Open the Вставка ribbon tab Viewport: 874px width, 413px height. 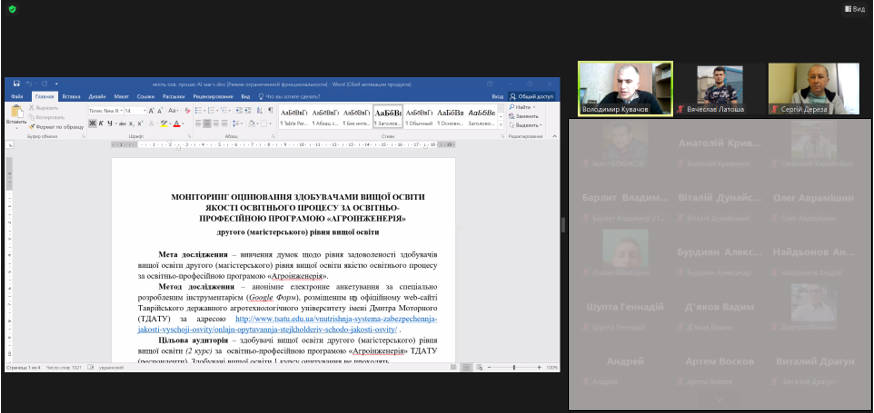pyautogui.click(x=71, y=96)
